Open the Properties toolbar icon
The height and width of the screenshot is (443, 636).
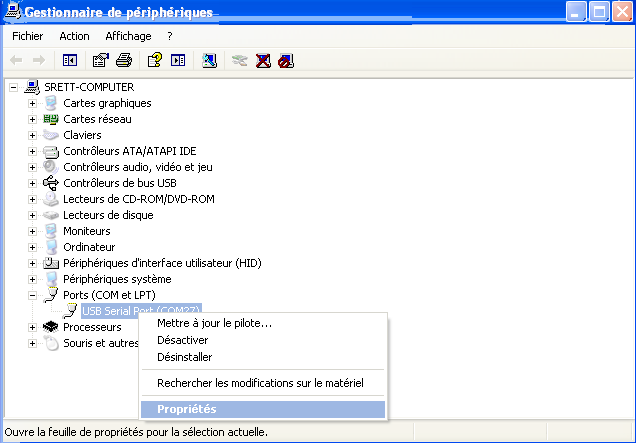coord(101,60)
